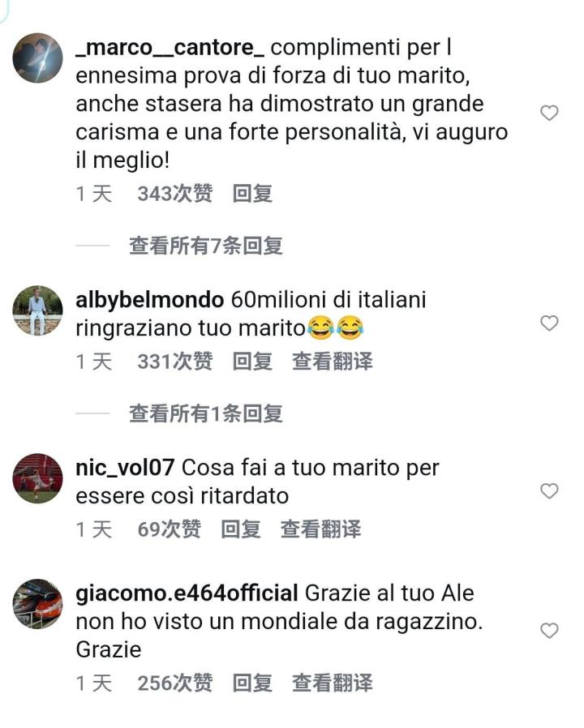
Task: See translation of nic_vol07's comment
Action: tap(320, 529)
